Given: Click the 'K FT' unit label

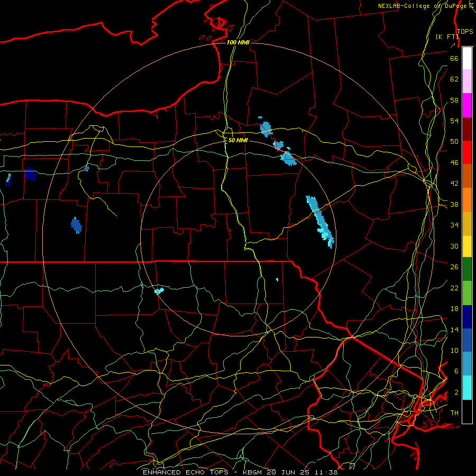Looking at the screenshot, I should [x=448, y=36].
